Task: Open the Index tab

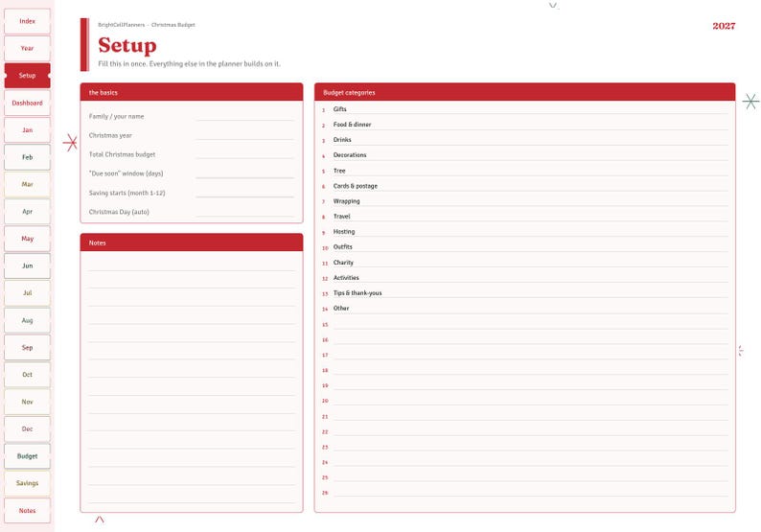Action: (x=27, y=21)
